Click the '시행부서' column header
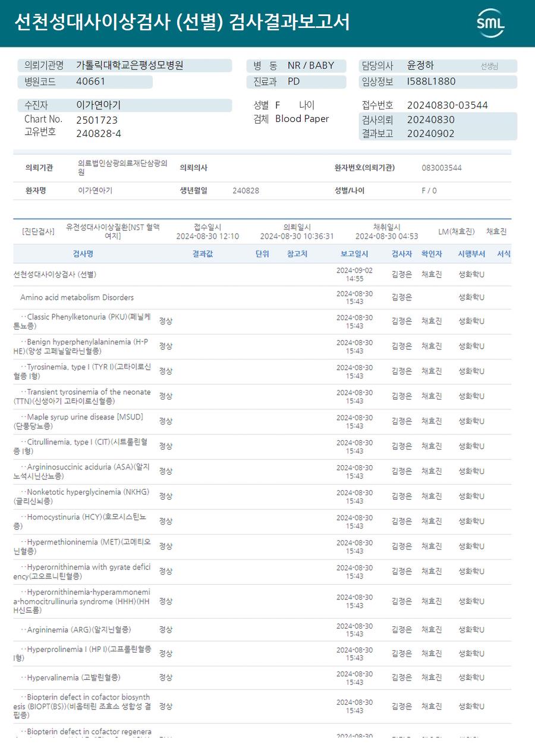 click(471, 254)
